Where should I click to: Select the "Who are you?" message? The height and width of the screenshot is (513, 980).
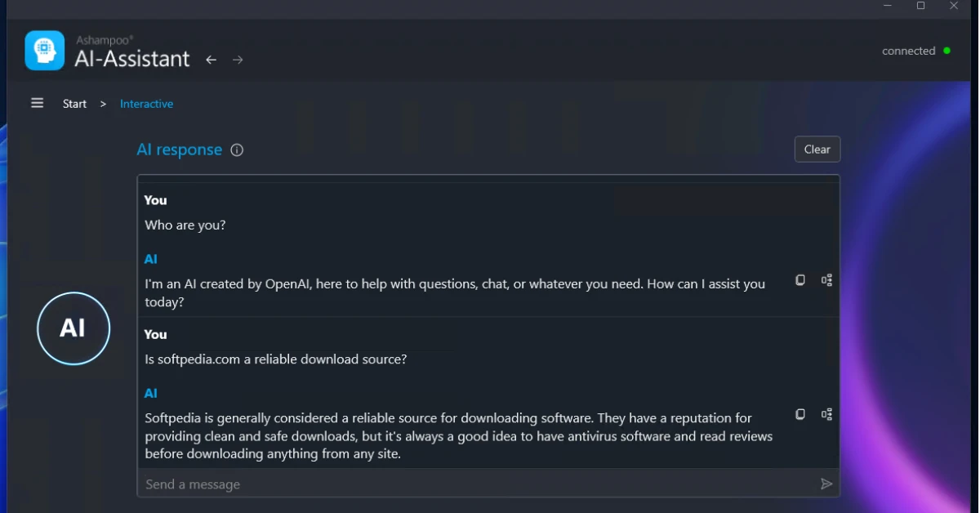[x=185, y=225]
